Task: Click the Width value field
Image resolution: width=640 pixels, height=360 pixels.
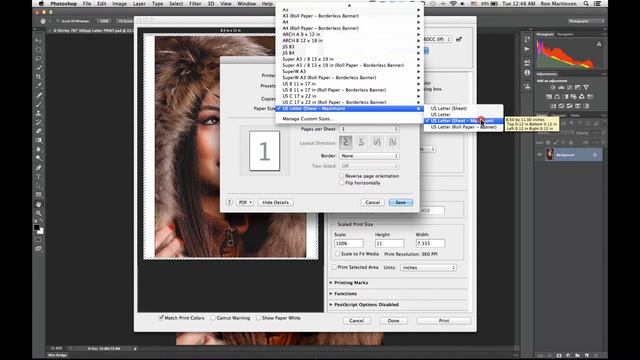Action: tap(430, 243)
